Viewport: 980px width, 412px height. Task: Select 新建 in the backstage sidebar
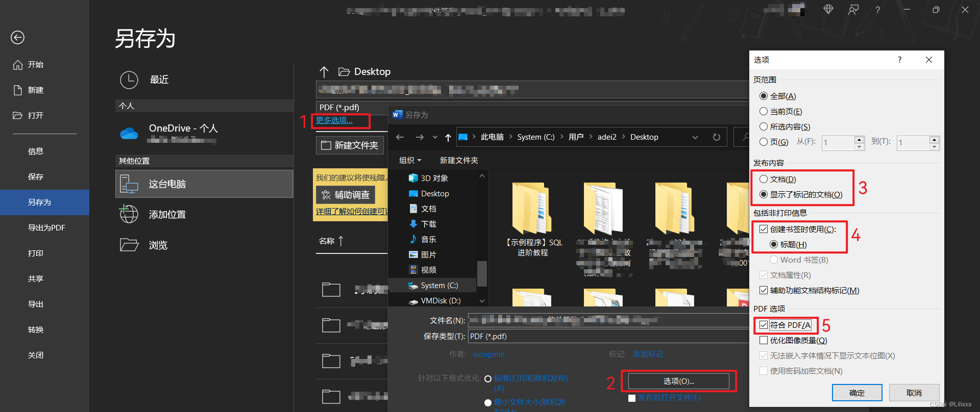(x=29, y=90)
